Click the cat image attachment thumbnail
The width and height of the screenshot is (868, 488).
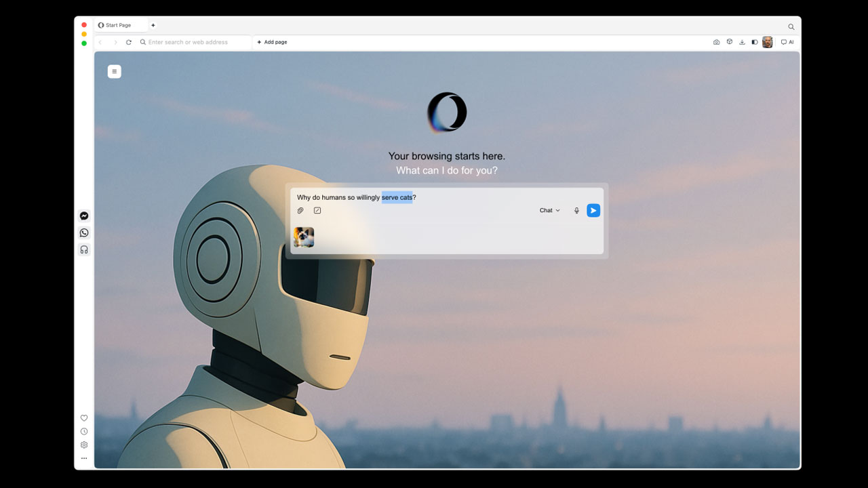(304, 237)
